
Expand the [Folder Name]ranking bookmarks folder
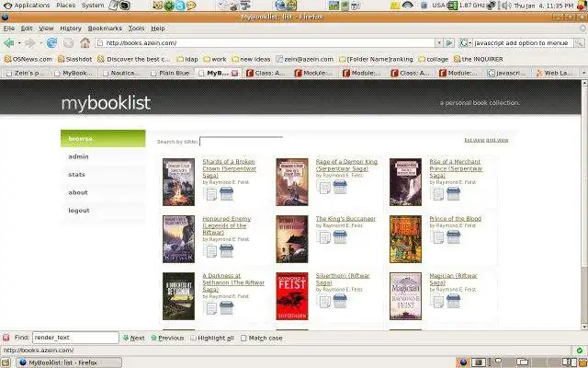coord(376,59)
